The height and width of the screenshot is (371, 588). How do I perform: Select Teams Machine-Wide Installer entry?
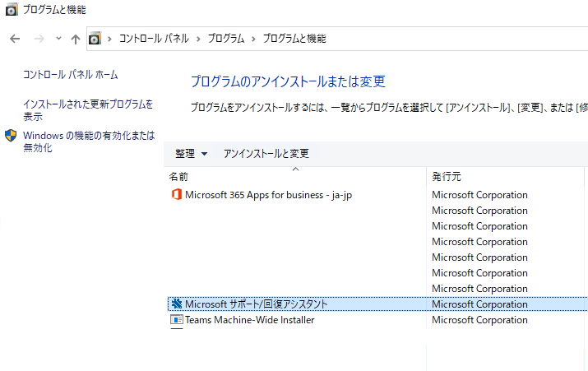(x=377, y=320)
